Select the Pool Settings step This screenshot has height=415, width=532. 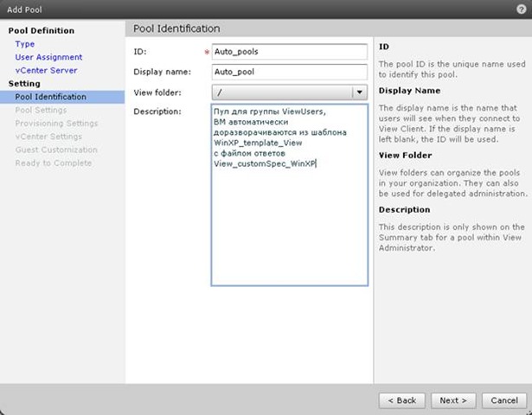coord(41,110)
